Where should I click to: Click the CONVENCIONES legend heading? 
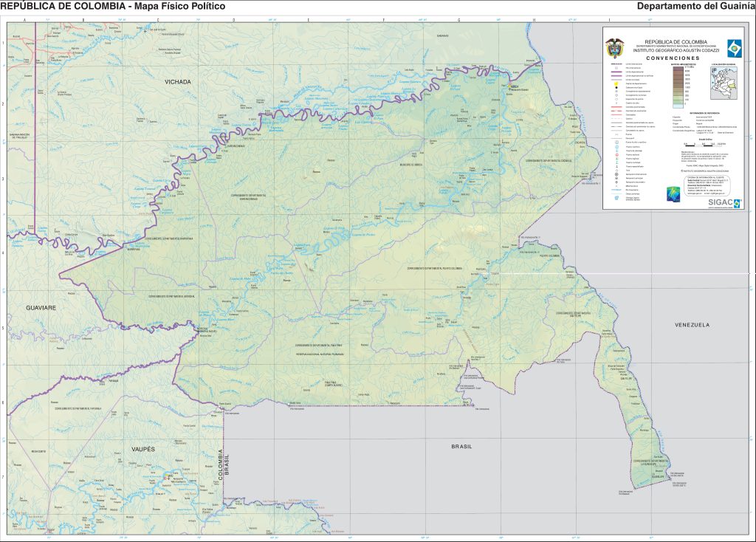click(672, 58)
